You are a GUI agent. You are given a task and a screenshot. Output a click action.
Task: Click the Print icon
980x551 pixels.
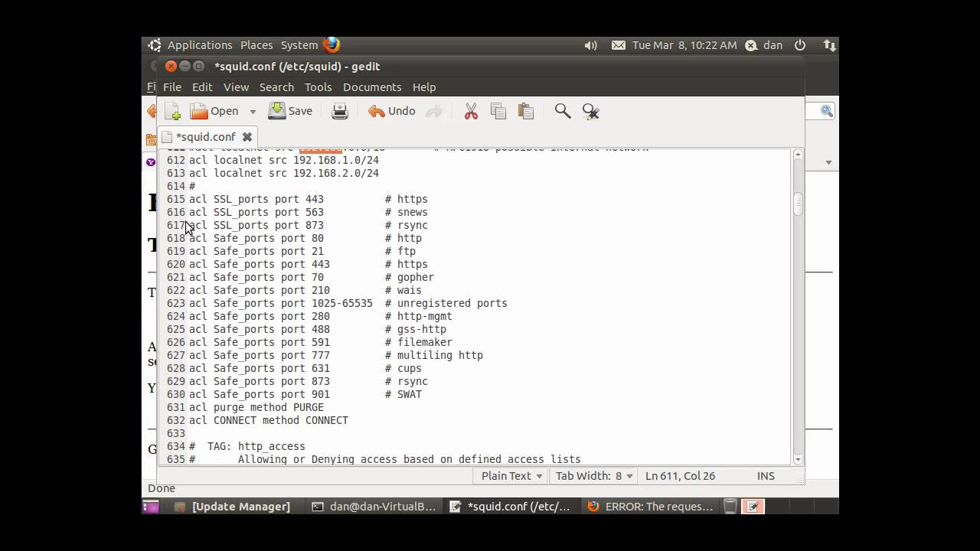pyautogui.click(x=340, y=112)
